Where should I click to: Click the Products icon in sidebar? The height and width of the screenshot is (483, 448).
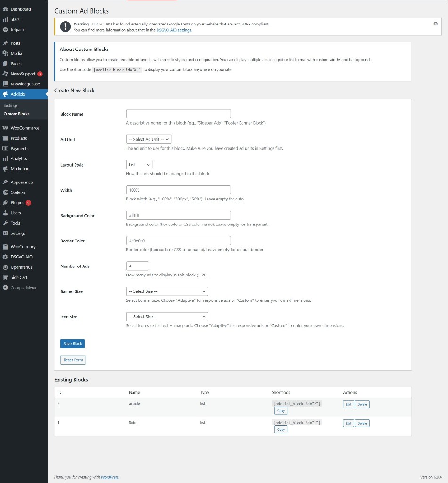pyautogui.click(x=5, y=138)
